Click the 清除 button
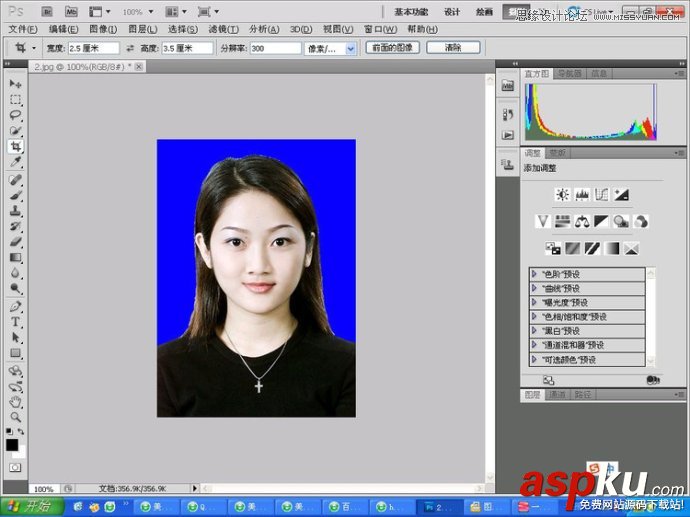Viewport: 690px width, 517px height. pos(452,48)
